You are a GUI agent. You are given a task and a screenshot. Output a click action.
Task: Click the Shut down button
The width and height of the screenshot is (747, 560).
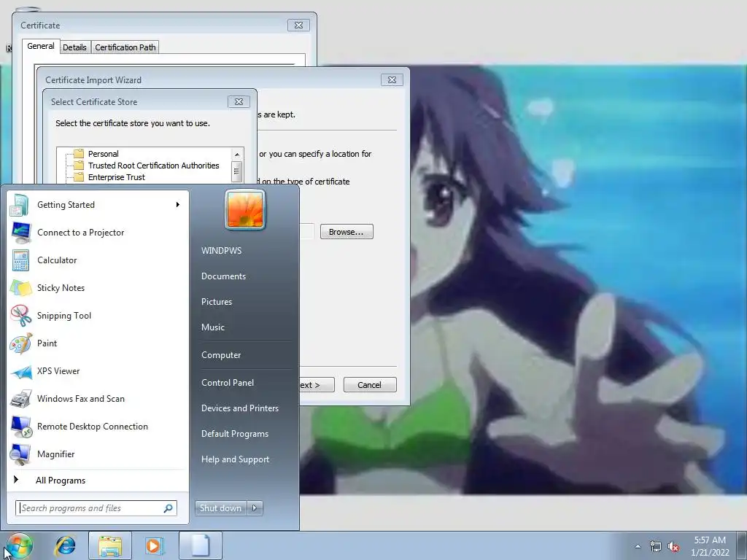(x=220, y=508)
